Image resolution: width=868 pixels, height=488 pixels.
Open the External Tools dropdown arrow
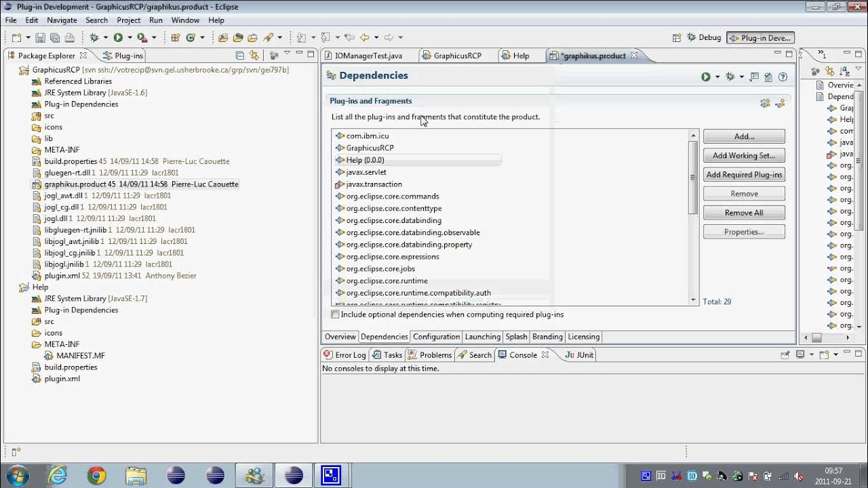pyautogui.click(x=154, y=38)
